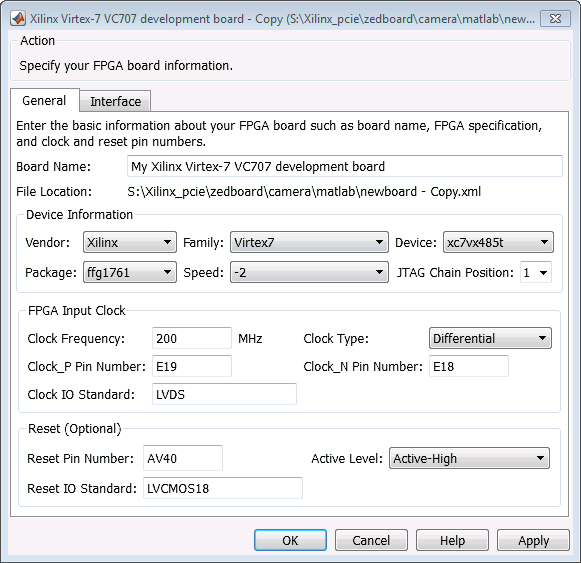Open the JTAG Chain Position dropdown
Viewport: 581px width, 563px height.
click(536, 272)
